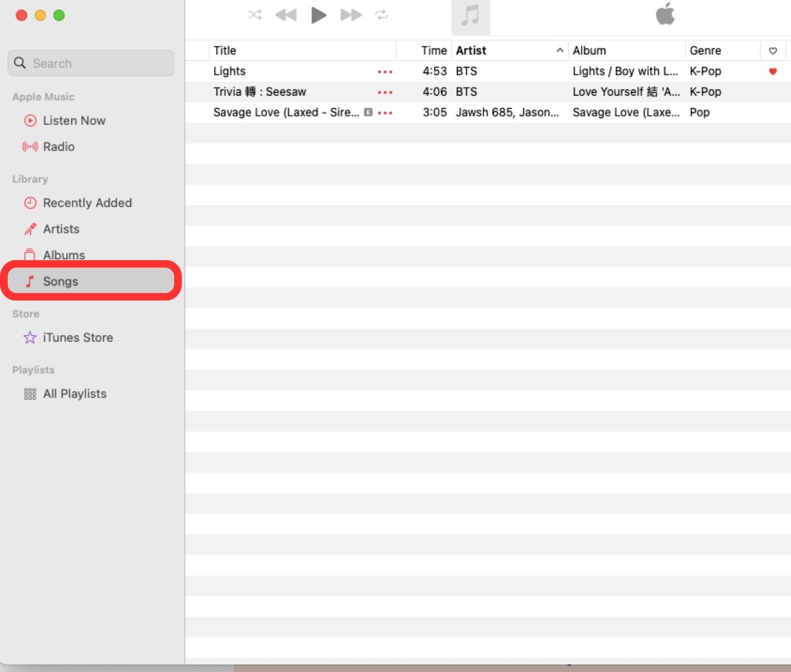The image size is (791, 672).
Task: Click the K-Pop genre of Trivia Seesaw
Action: [705, 92]
